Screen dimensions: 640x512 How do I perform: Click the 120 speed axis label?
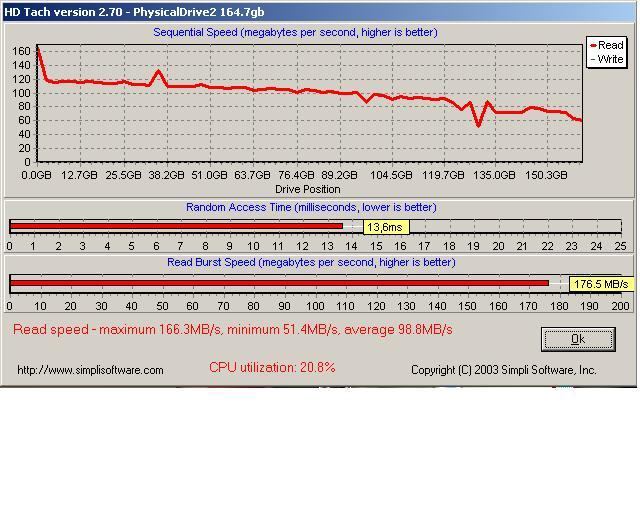tap(21, 79)
